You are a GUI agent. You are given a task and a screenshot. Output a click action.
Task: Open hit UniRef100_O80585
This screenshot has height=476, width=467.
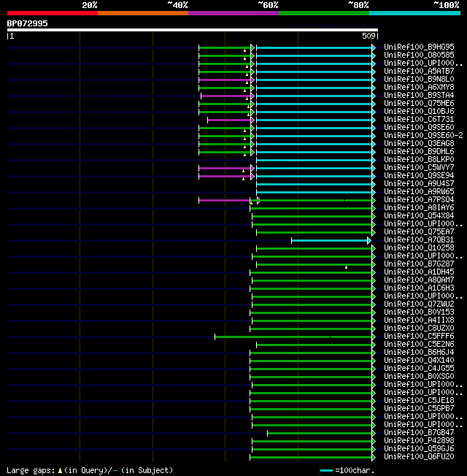tap(419, 55)
